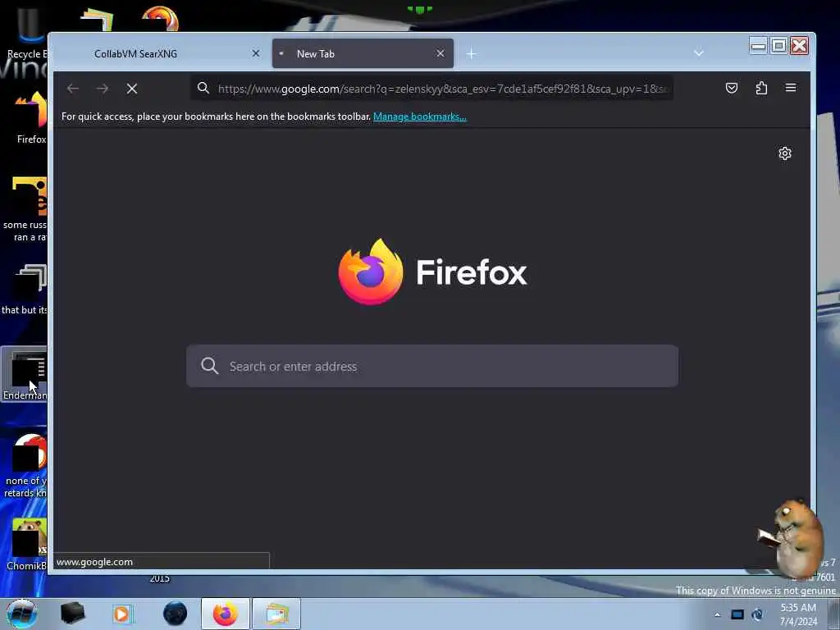Open the Save to Pocket button

pyautogui.click(x=731, y=88)
